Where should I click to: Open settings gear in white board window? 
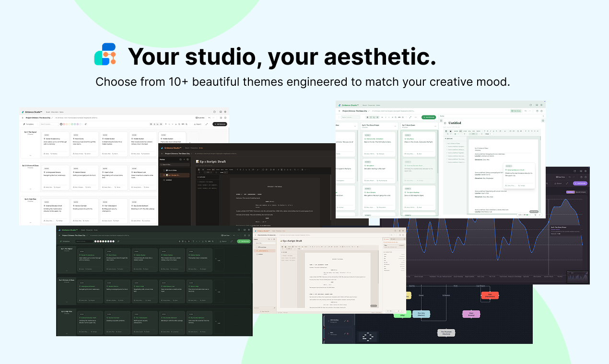225,112
